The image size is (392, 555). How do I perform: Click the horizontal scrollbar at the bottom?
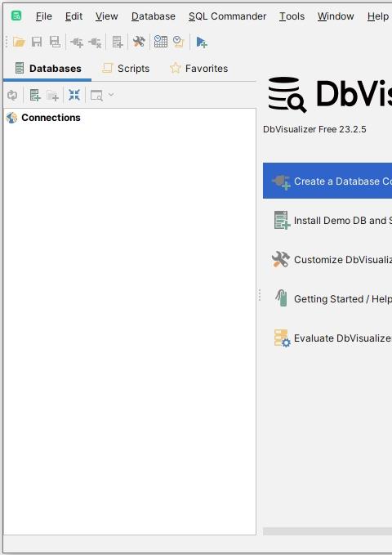[x=327, y=531]
